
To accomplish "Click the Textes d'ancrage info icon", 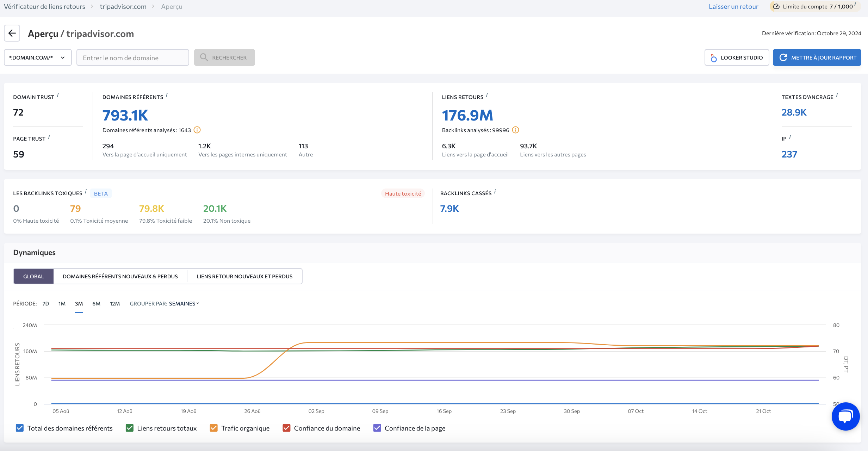I will point(837,95).
